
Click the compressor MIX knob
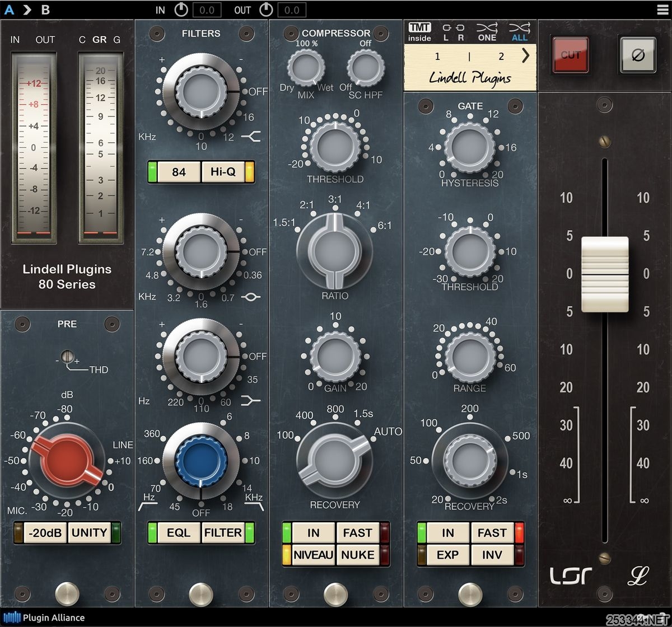tap(306, 68)
